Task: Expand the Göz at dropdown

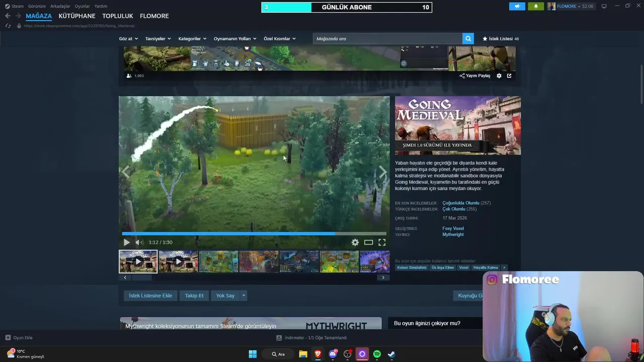Action: pos(128,39)
